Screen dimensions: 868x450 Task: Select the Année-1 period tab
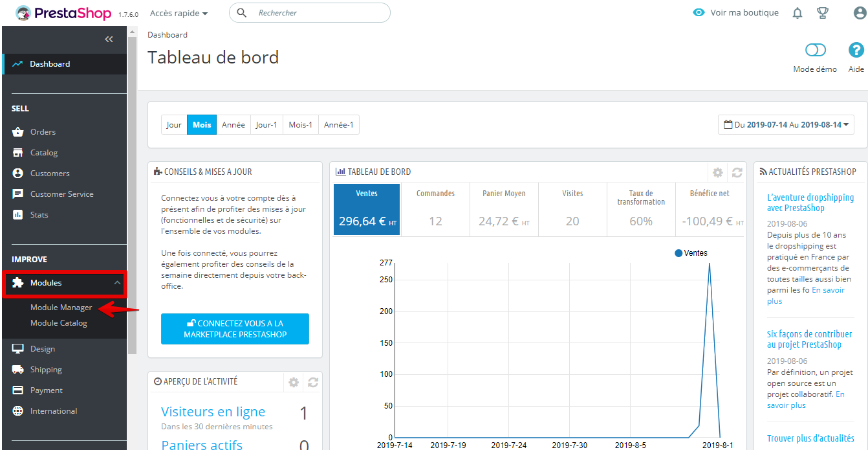point(339,125)
